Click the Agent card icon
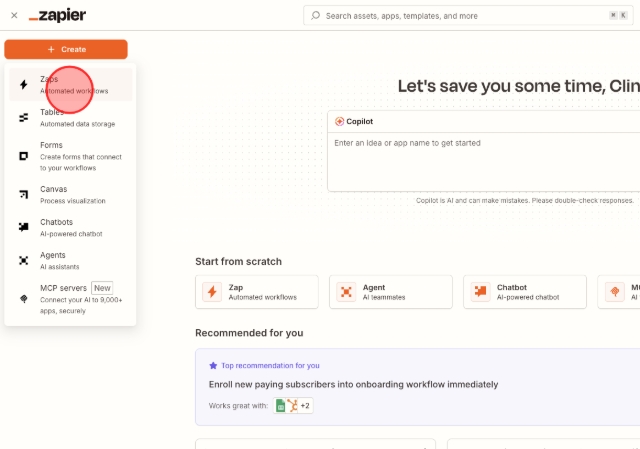Viewport: 640px width, 449px height. pos(346,292)
